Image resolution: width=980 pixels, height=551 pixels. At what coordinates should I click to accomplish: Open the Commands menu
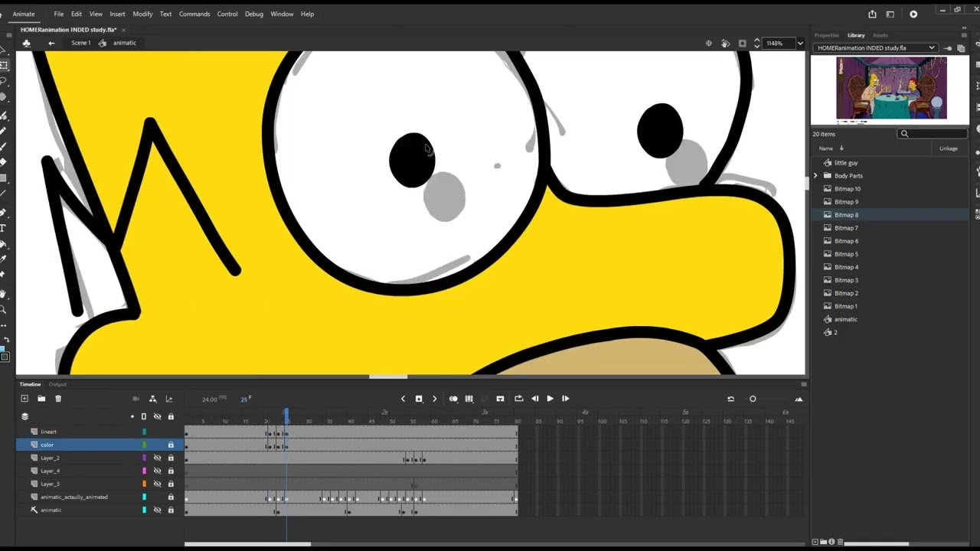[194, 14]
